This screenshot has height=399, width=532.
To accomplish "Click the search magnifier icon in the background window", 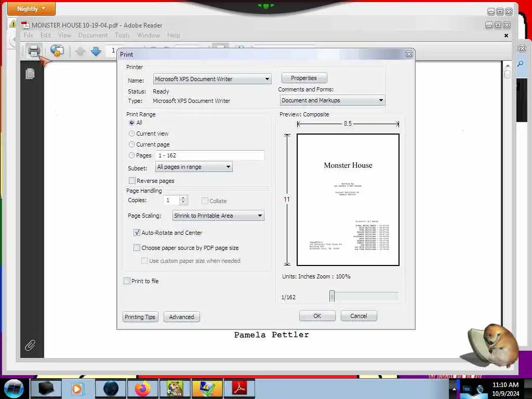I will click(x=520, y=64).
